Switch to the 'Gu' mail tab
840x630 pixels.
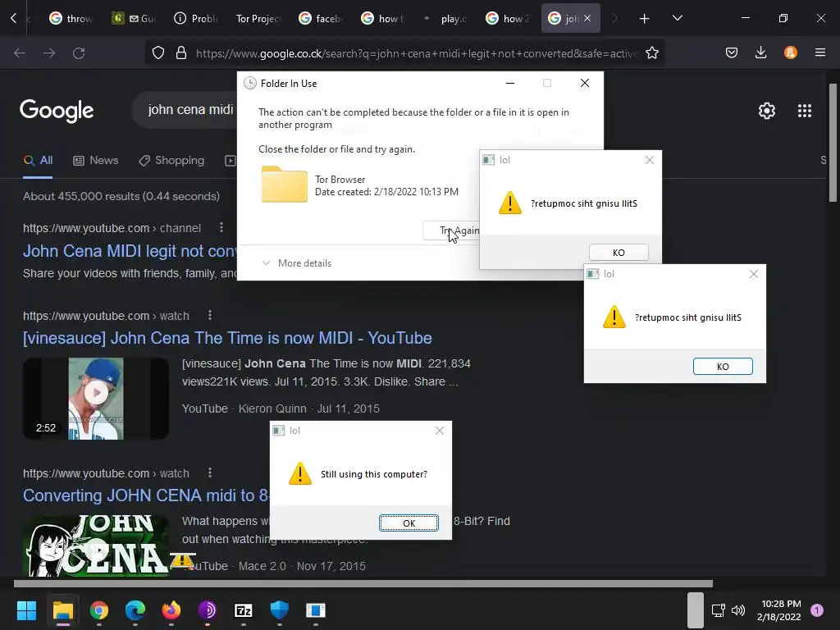(x=134, y=19)
